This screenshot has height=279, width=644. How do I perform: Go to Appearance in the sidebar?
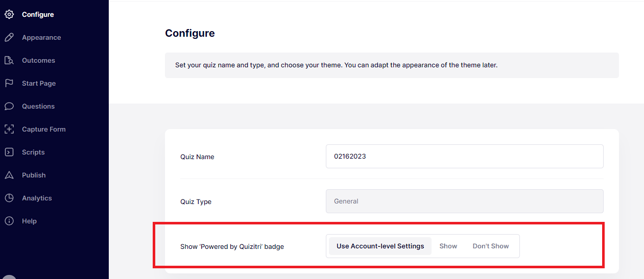coord(41,37)
